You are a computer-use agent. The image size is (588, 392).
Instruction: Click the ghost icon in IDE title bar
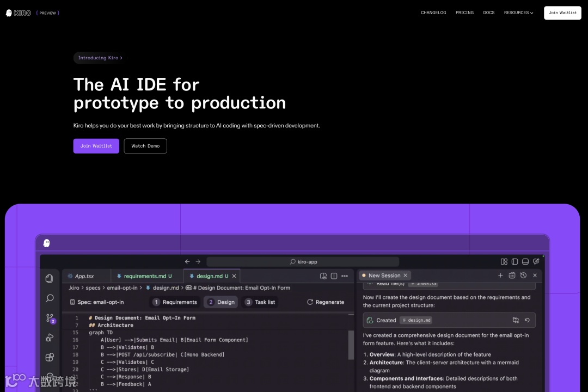click(46, 243)
